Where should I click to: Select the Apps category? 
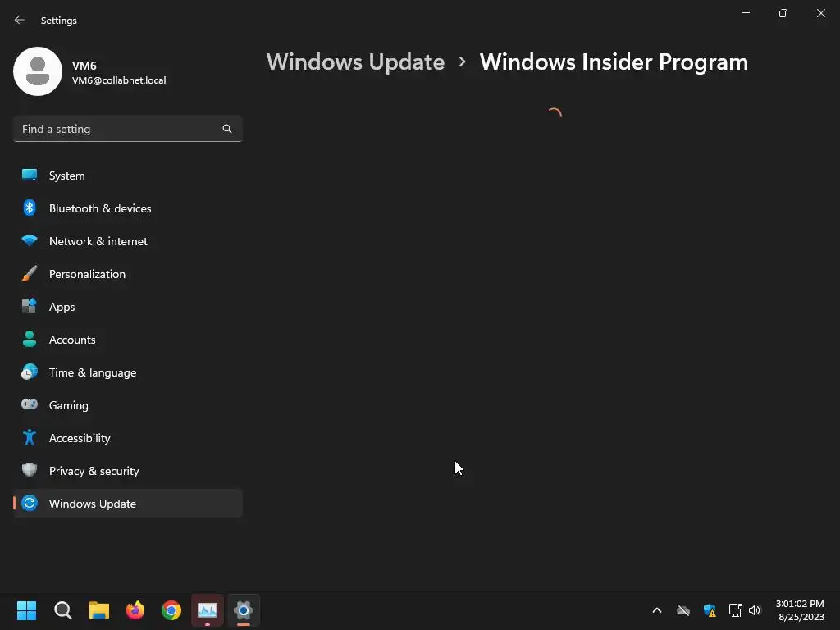(127, 307)
